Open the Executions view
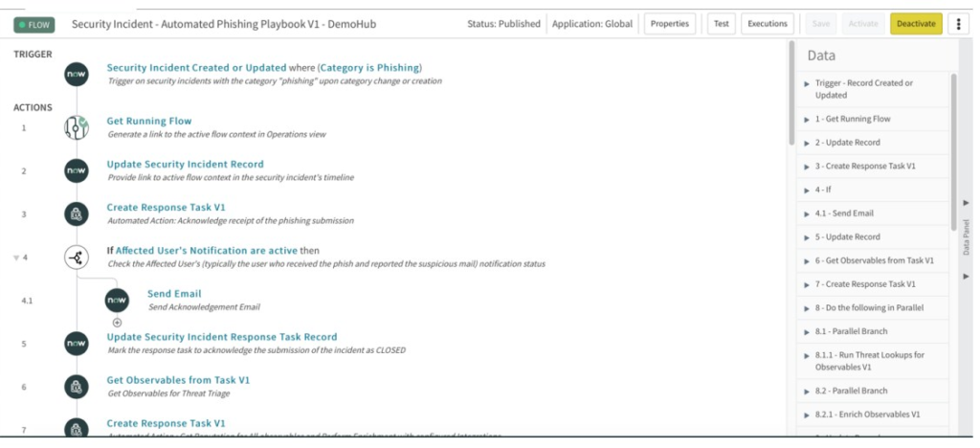980x448 pixels. (767, 24)
